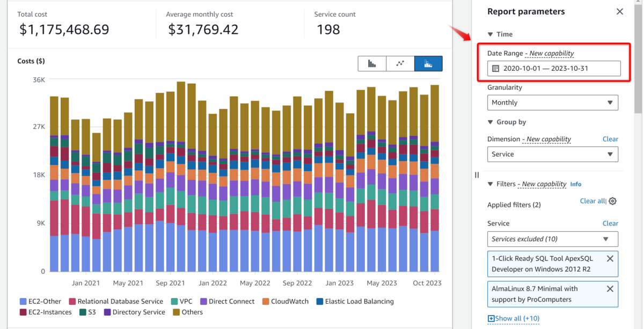Select the stacked bar chart view icon
This screenshot has width=644, height=329.
428,63
